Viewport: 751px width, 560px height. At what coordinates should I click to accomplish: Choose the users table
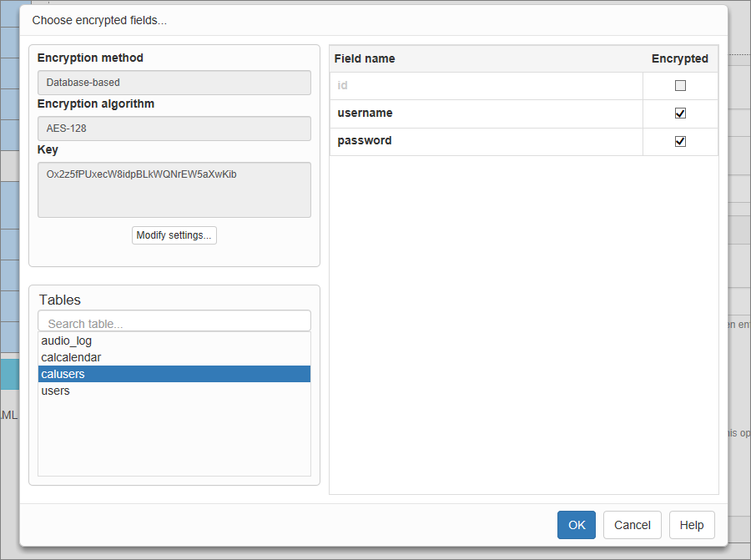click(56, 391)
